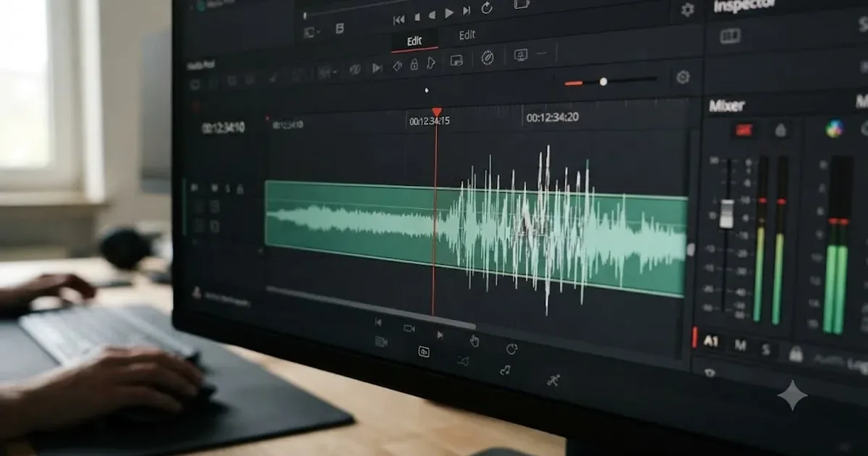
Task: Click the small play icon under the timeline
Action: coord(439,334)
